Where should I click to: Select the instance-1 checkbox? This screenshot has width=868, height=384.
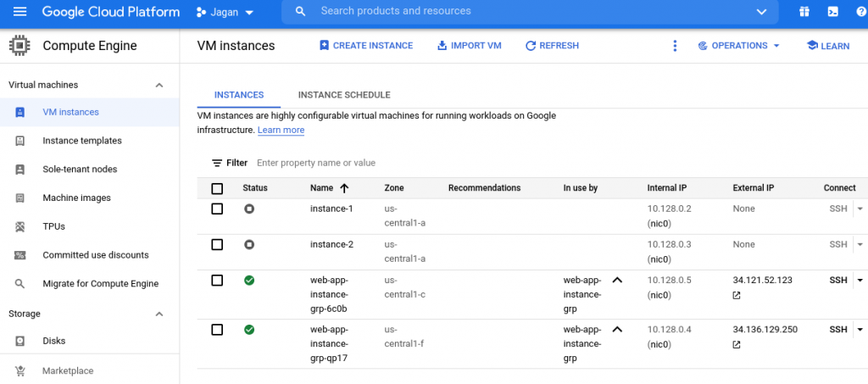point(217,209)
